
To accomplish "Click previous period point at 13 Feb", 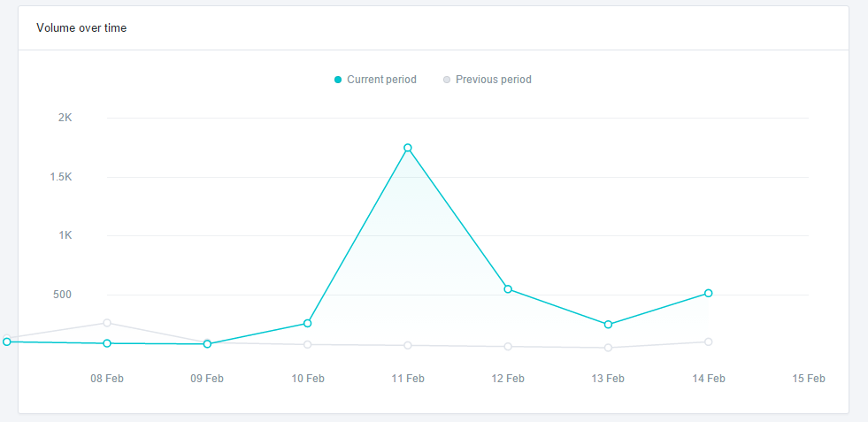I will (x=609, y=348).
